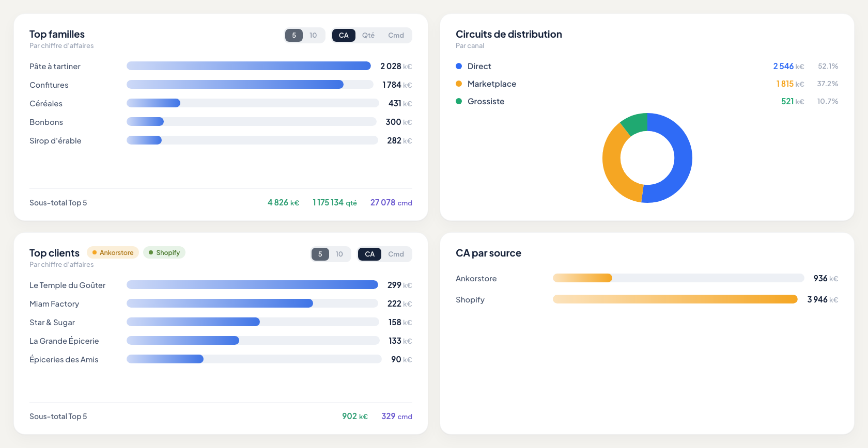The image size is (868, 448).
Task: Select the Sirop d'érable label
Action: pos(55,140)
